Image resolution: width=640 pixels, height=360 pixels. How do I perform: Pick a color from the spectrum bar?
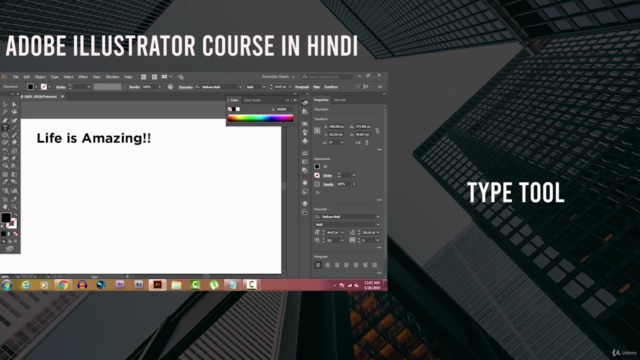(x=260, y=118)
